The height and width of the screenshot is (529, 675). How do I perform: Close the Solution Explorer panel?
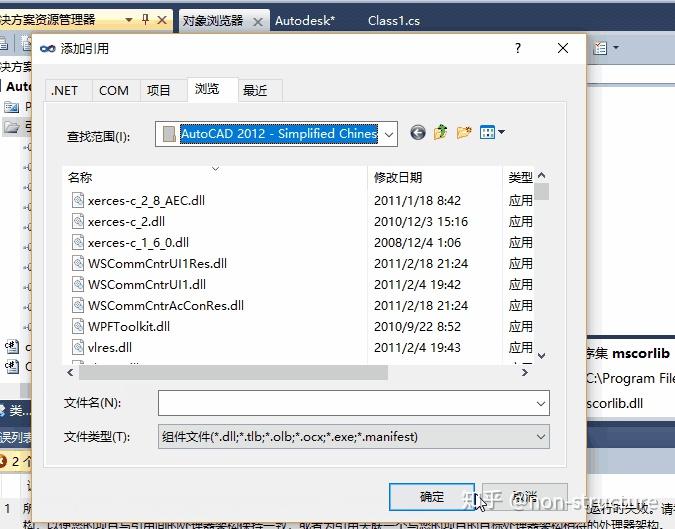point(162,20)
